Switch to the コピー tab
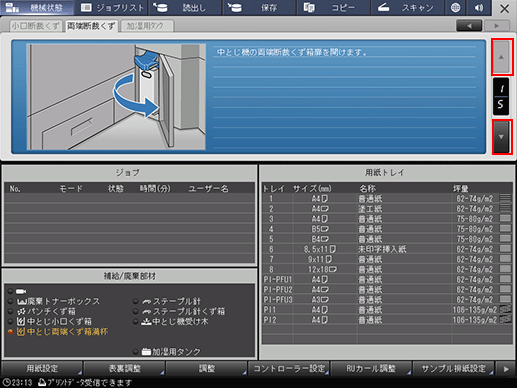 click(x=334, y=7)
